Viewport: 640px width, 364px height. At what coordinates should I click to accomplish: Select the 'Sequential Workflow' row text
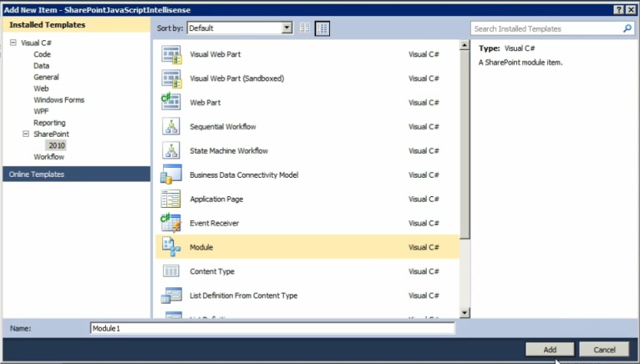(x=223, y=127)
